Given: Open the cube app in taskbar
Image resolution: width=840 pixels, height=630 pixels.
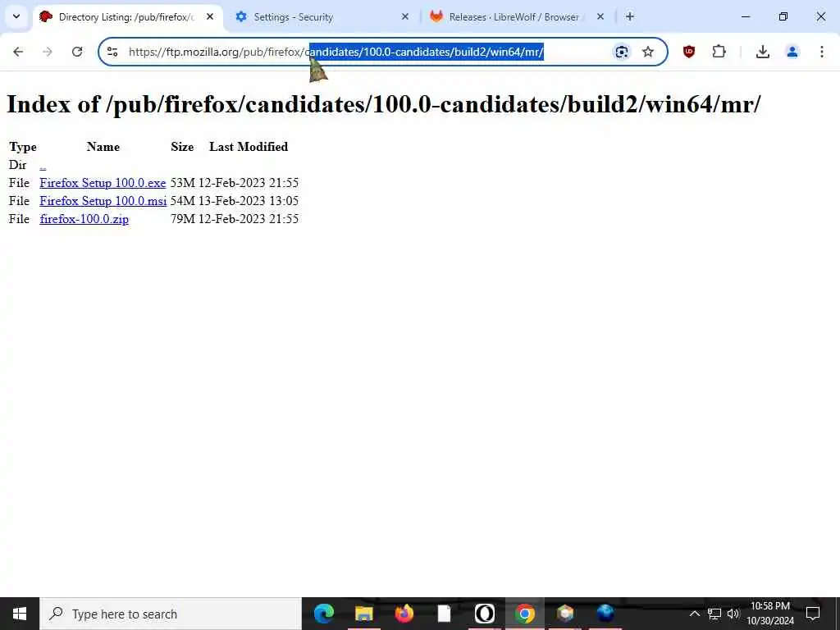Looking at the screenshot, I should coord(564,614).
